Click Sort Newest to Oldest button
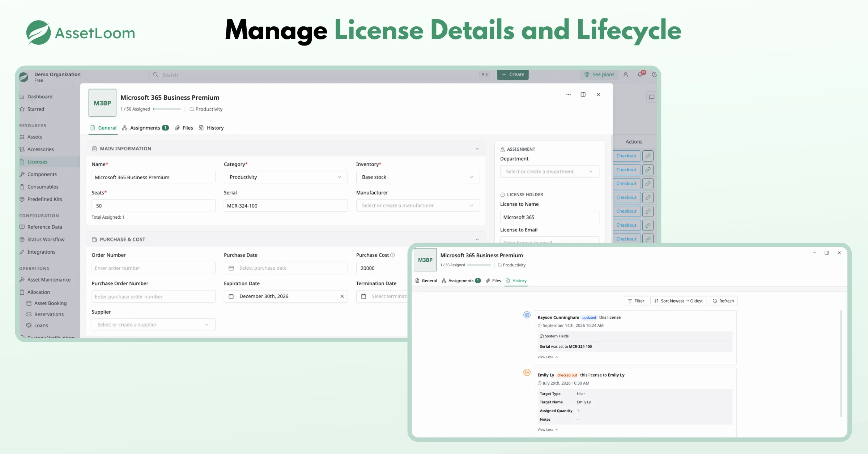The width and height of the screenshot is (868, 454). (x=678, y=301)
